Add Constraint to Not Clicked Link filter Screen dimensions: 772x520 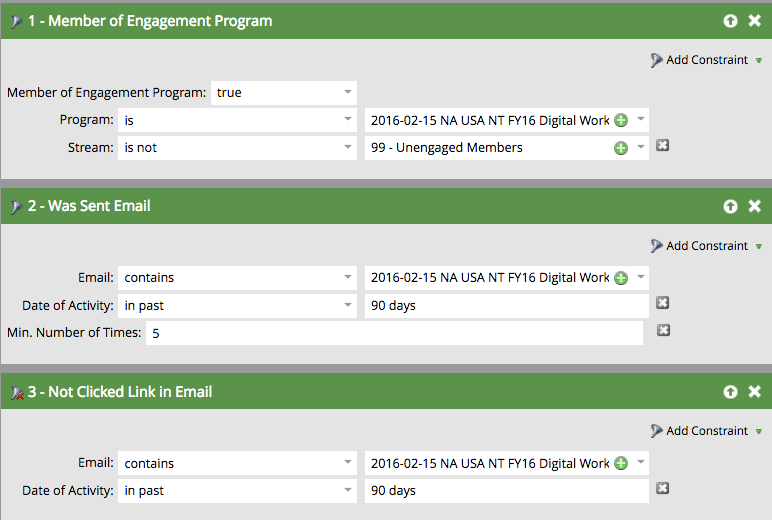706,431
